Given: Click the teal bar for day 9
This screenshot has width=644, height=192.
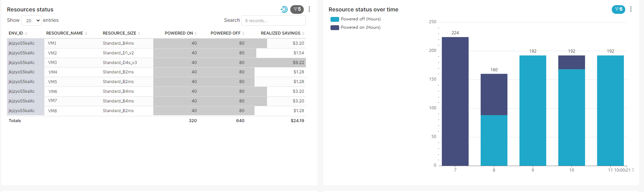Looking at the screenshot, I should [533, 110].
